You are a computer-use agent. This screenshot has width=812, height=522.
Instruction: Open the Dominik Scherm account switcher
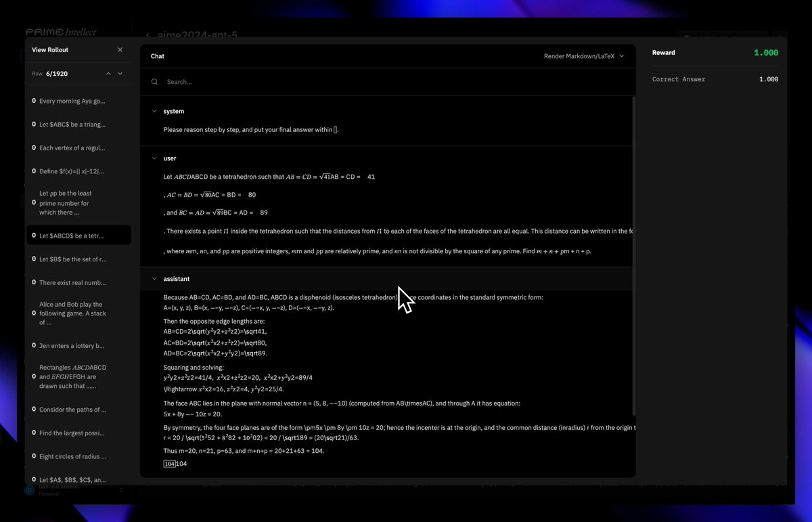[74, 490]
